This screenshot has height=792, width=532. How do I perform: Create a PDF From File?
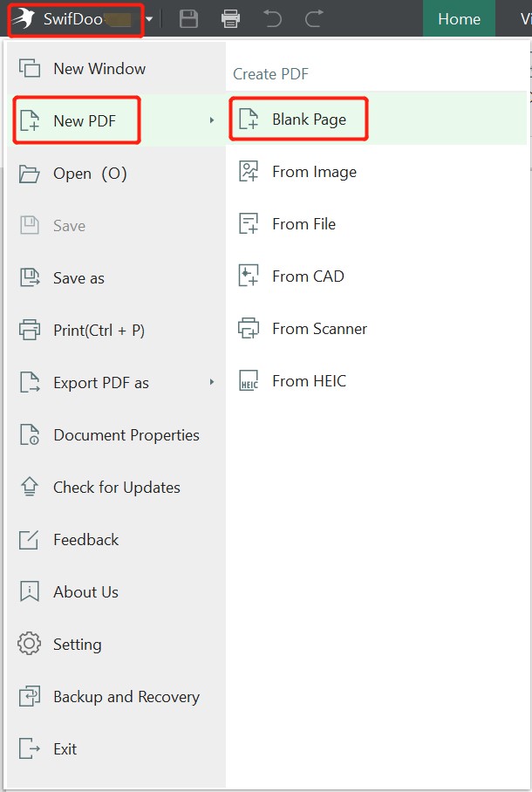click(308, 224)
